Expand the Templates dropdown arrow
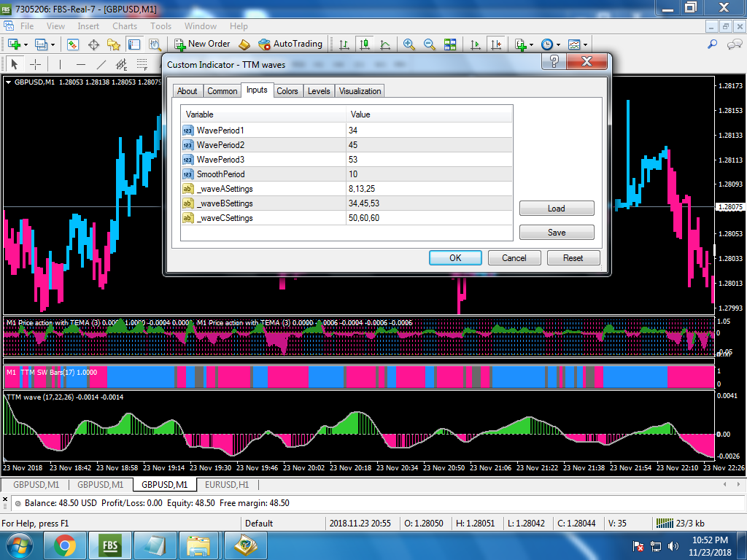The width and height of the screenshot is (747, 560). [x=586, y=44]
